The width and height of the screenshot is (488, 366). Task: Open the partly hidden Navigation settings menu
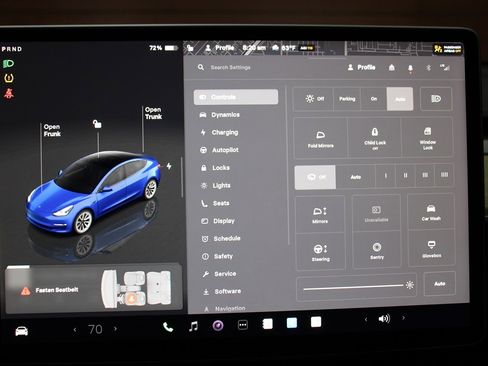coord(225,309)
